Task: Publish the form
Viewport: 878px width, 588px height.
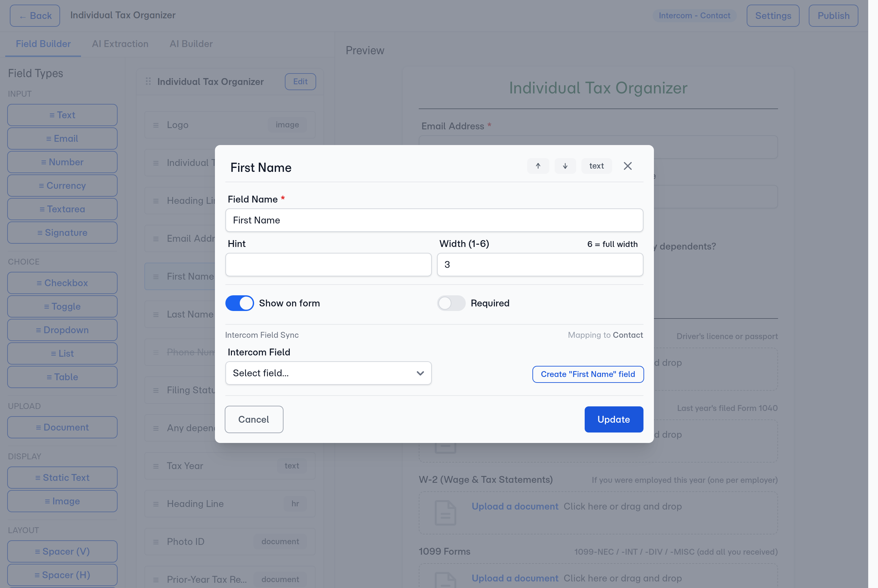Action: pyautogui.click(x=833, y=16)
